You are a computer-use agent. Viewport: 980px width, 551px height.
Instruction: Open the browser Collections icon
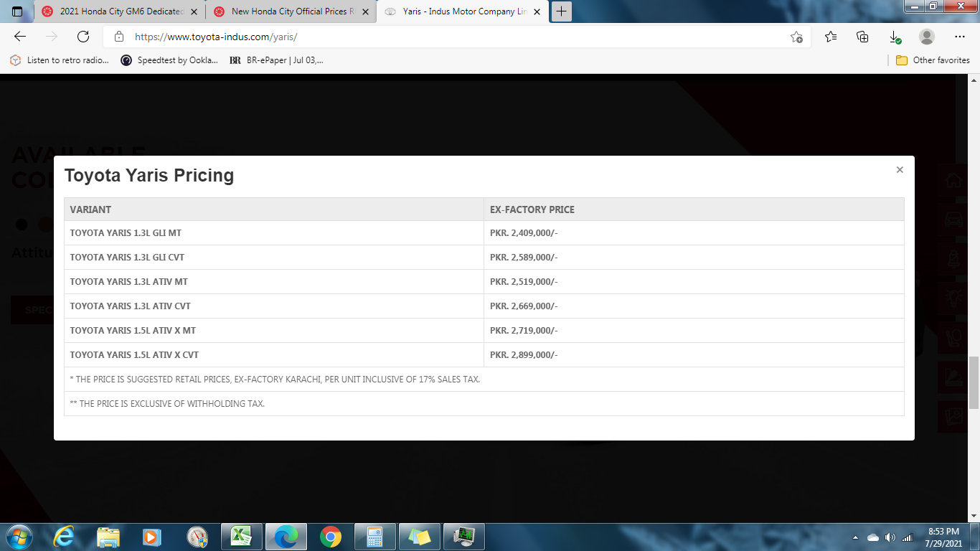tap(863, 37)
